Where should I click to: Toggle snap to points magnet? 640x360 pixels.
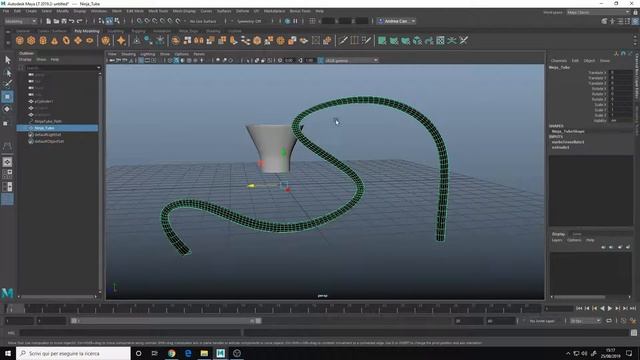coord(155,21)
